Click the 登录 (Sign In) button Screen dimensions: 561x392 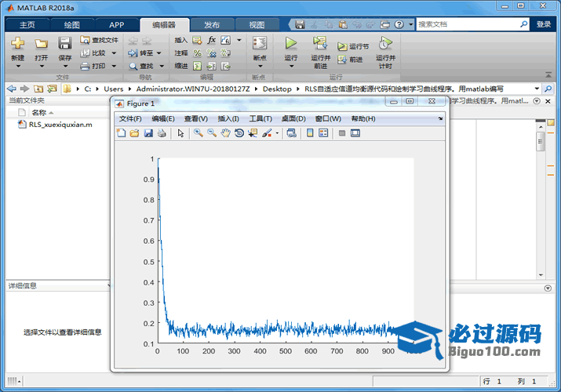[544, 24]
